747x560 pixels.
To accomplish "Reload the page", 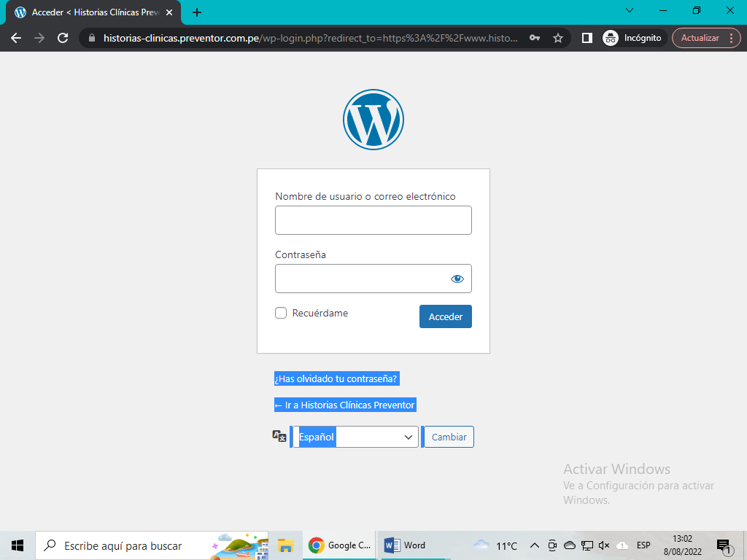I will pos(63,38).
